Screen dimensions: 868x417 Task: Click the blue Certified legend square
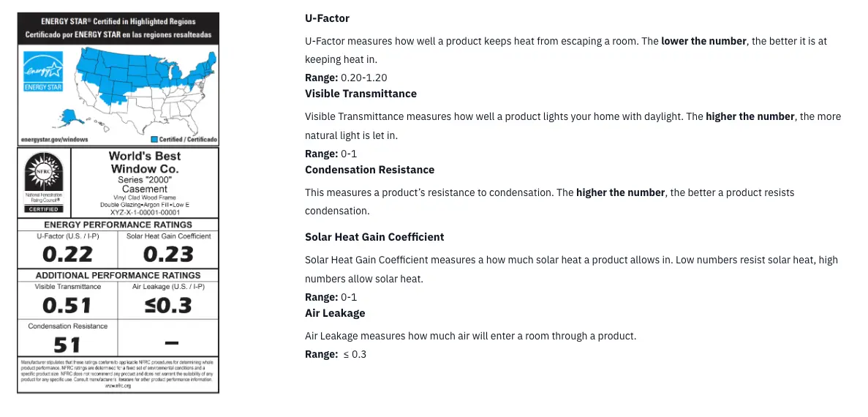click(x=154, y=140)
